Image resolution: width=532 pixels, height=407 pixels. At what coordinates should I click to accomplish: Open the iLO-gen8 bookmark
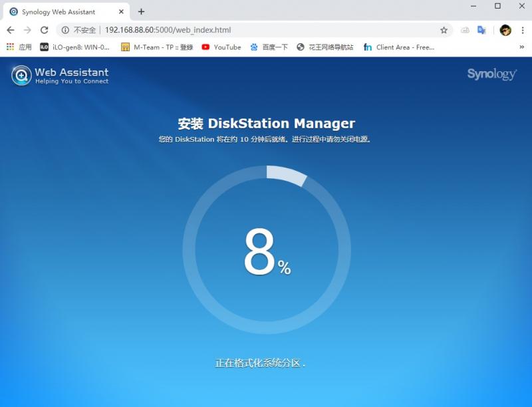click(74, 47)
